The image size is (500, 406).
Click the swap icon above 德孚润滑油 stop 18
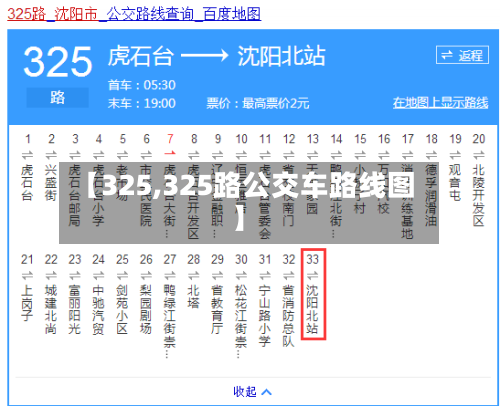tap(431, 155)
